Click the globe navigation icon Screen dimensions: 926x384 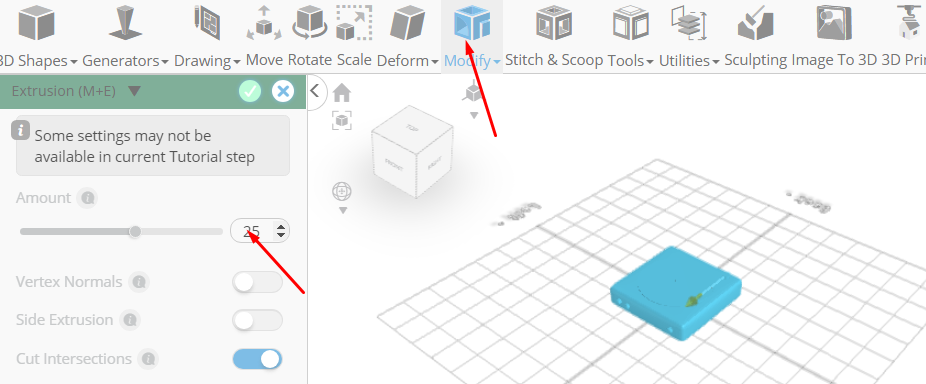(342, 191)
